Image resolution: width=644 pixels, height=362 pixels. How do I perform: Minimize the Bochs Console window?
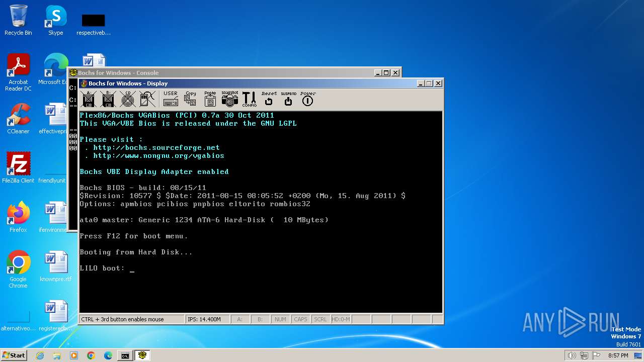click(x=378, y=73)
